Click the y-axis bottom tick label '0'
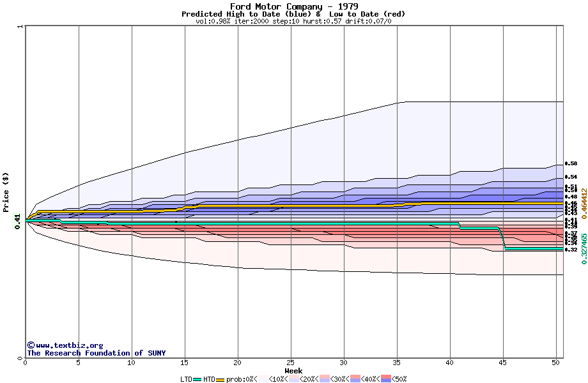Screen dimensions: 588x383 coord(20,358)
